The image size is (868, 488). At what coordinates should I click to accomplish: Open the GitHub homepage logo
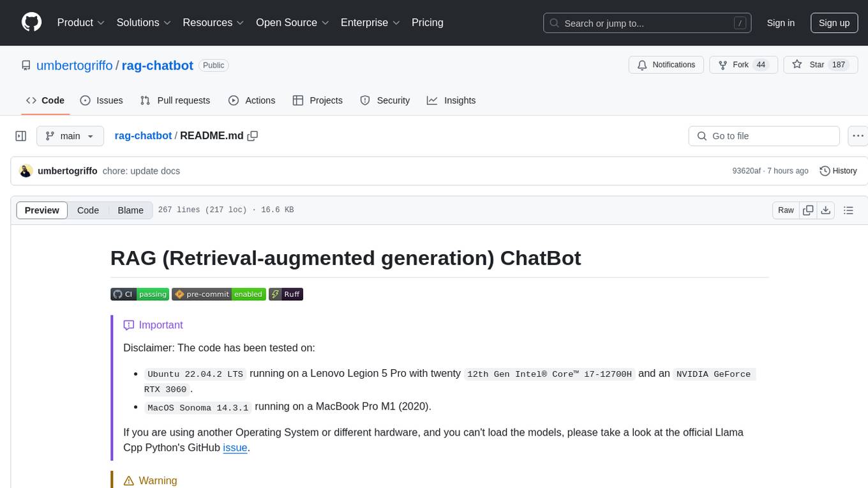pyautogui.click(x=31, y=22)
